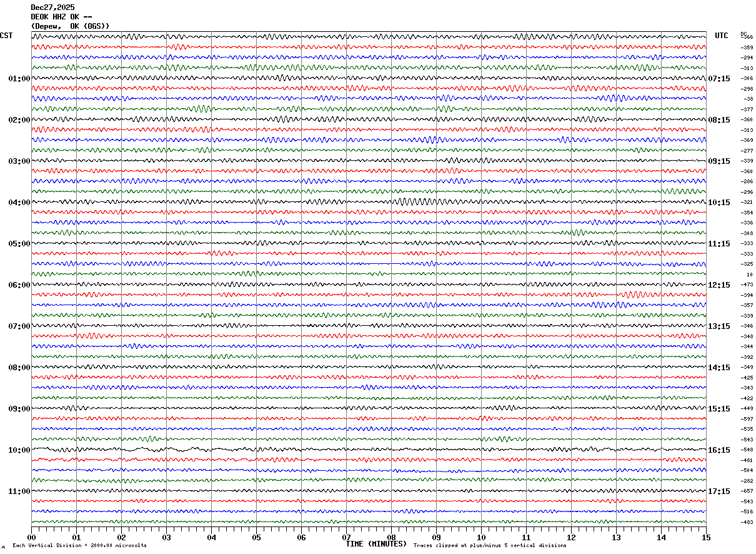This screenshot has height=554, width=756.
Task: Click the location label '(Depew, OK (OGS))'
Action: coord(70,26)
